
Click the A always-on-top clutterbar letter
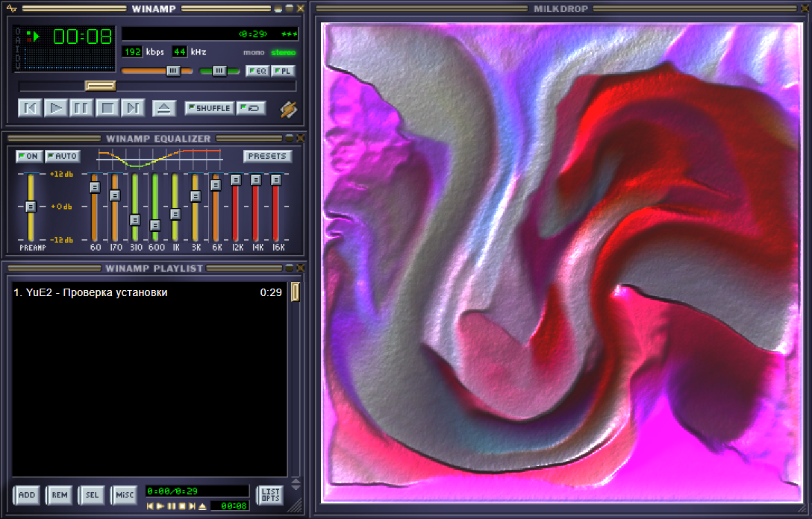[x=18, y=40]
